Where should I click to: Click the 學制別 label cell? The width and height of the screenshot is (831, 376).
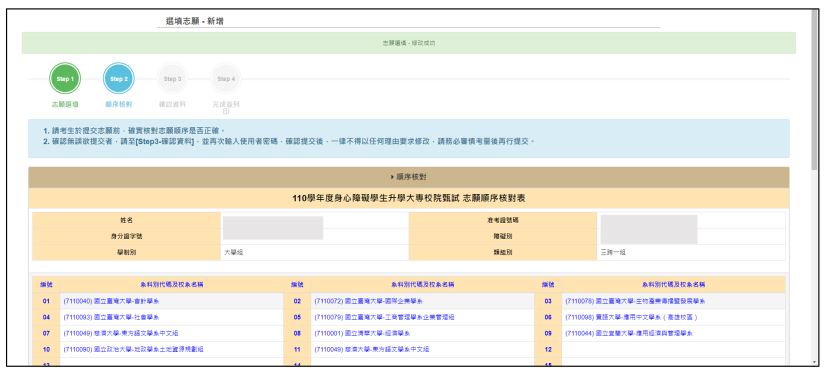126,252
